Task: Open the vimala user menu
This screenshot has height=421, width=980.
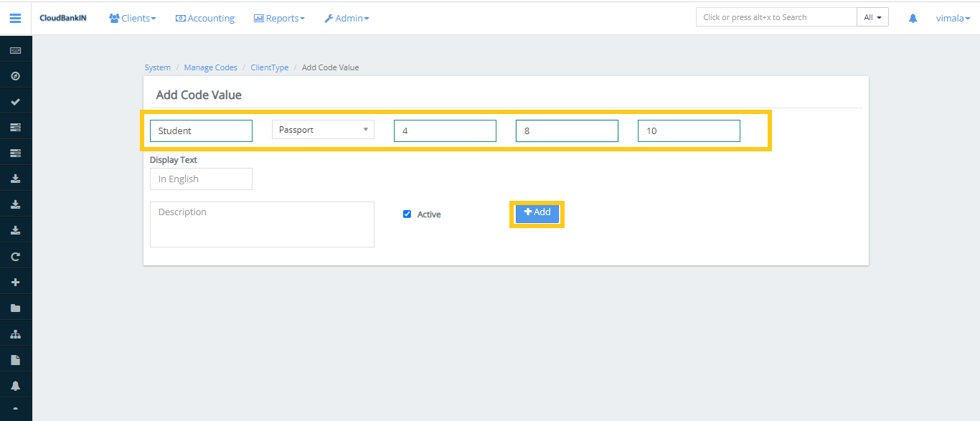Action: click(952, 18)
